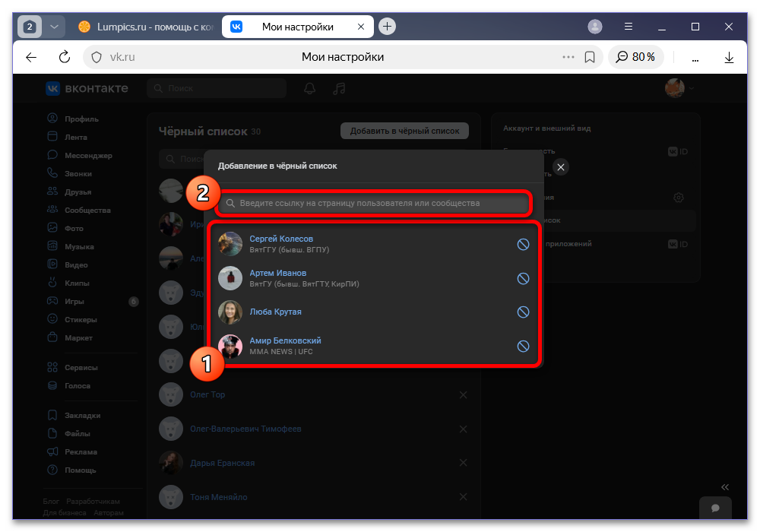This screenshot has width=760, height=532.
Task: Click the VK notifications bell icon
Action: pos(310,88)
